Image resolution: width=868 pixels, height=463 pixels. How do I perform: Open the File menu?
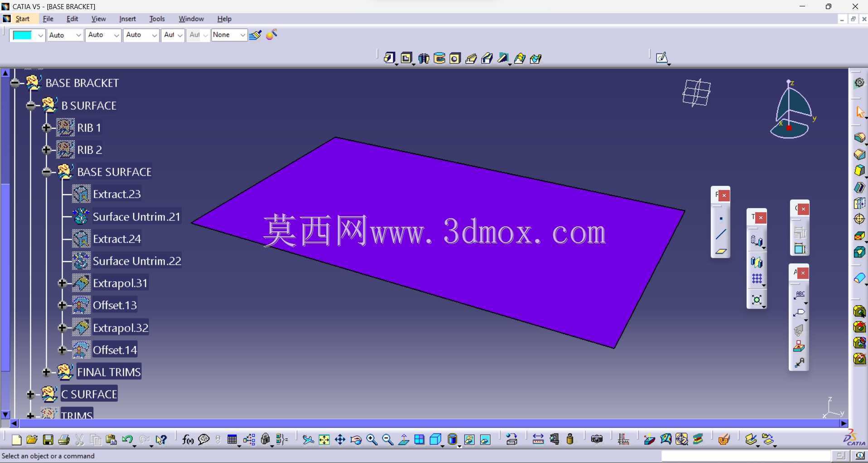point(48,19)
